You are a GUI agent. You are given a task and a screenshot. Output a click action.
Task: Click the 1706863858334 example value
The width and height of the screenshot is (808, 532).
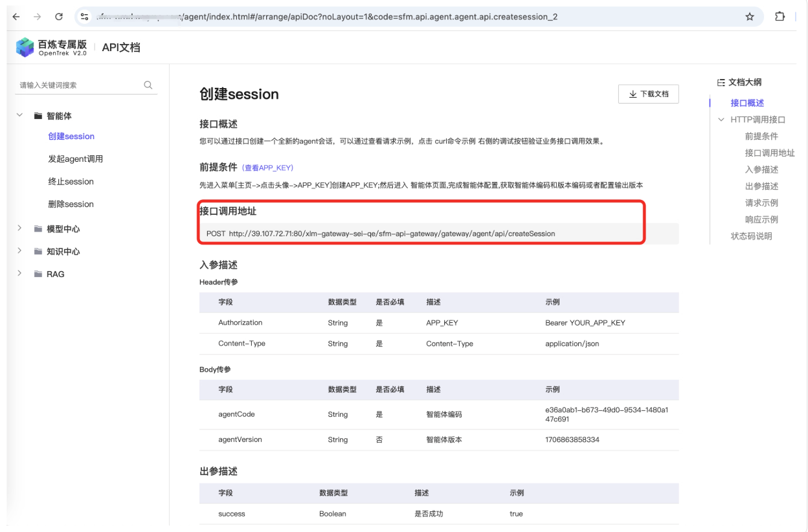coord(572,439)
